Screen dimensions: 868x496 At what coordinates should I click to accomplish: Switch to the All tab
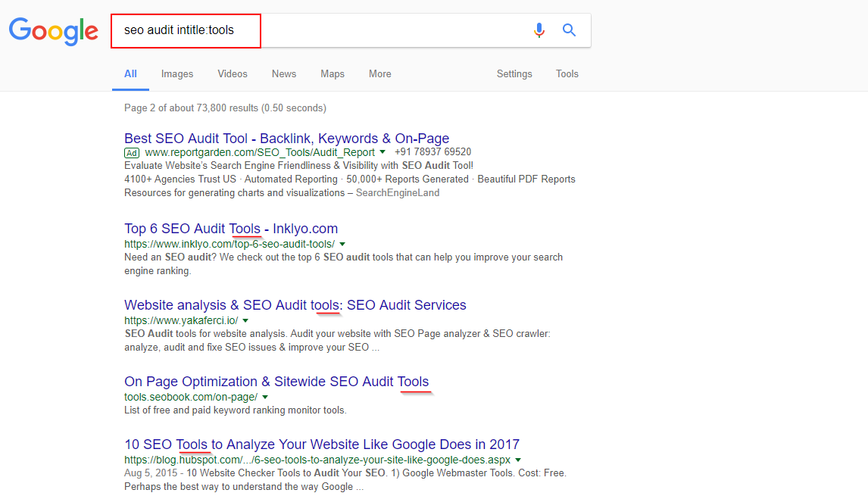(130, 74)
